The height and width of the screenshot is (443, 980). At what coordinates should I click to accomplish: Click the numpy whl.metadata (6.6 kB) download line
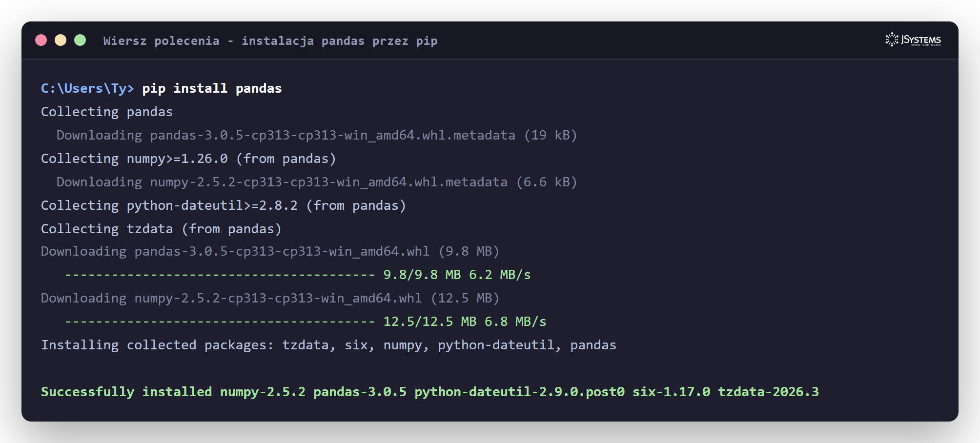click(317, 182)
